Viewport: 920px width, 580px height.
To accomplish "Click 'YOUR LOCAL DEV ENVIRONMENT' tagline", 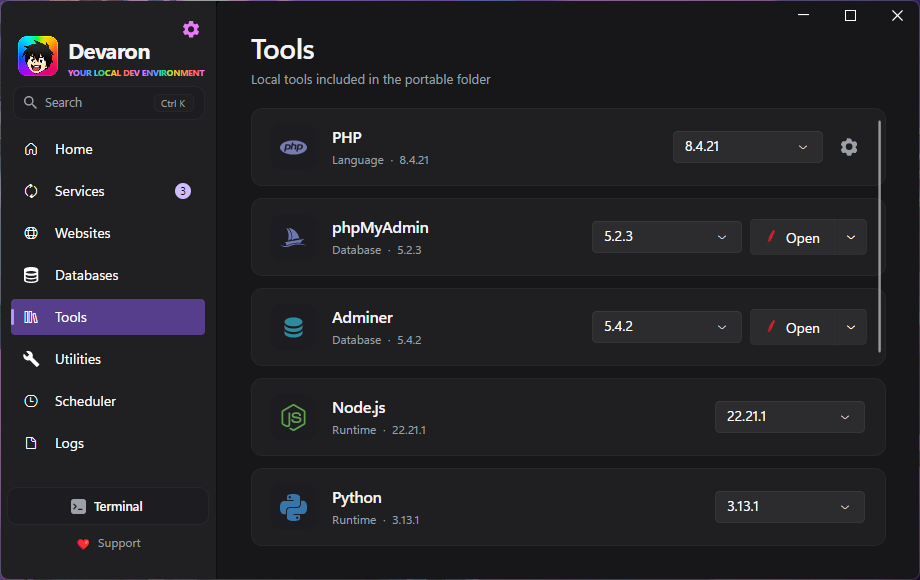I will click(x=136, y=73).
